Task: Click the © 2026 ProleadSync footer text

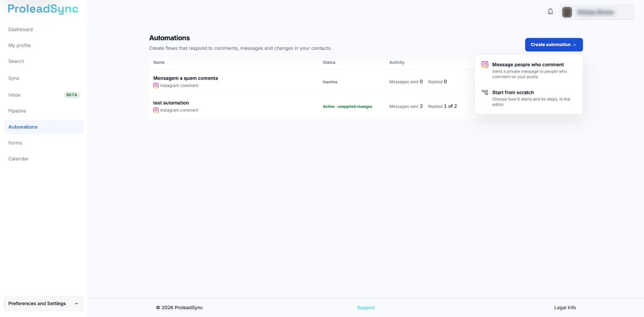Action: 179,308
